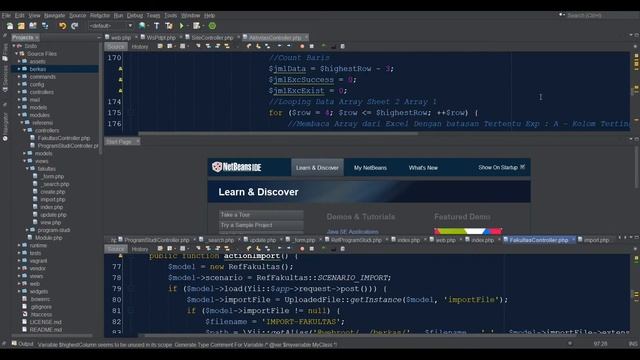Collapse the modules folder

(x=19, y=115)
